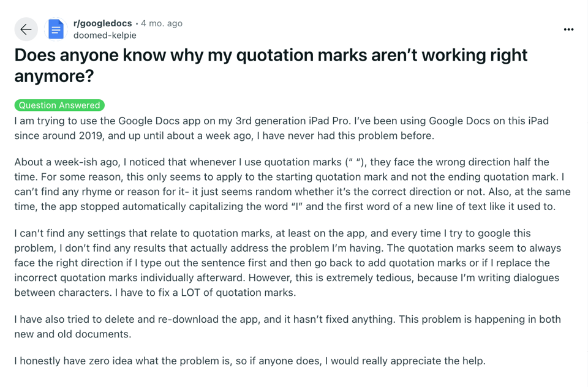This screenshot has height=387, width=588.
Task: Click the paragraph starting 'I have also tried'
Action: (x=288, y=326)
